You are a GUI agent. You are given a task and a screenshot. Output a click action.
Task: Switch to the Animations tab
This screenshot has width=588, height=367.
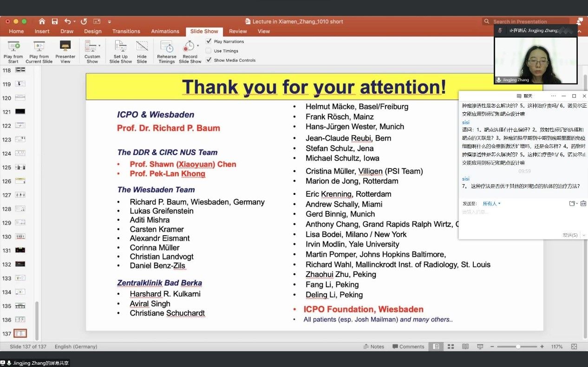click(x=165, y=32)
